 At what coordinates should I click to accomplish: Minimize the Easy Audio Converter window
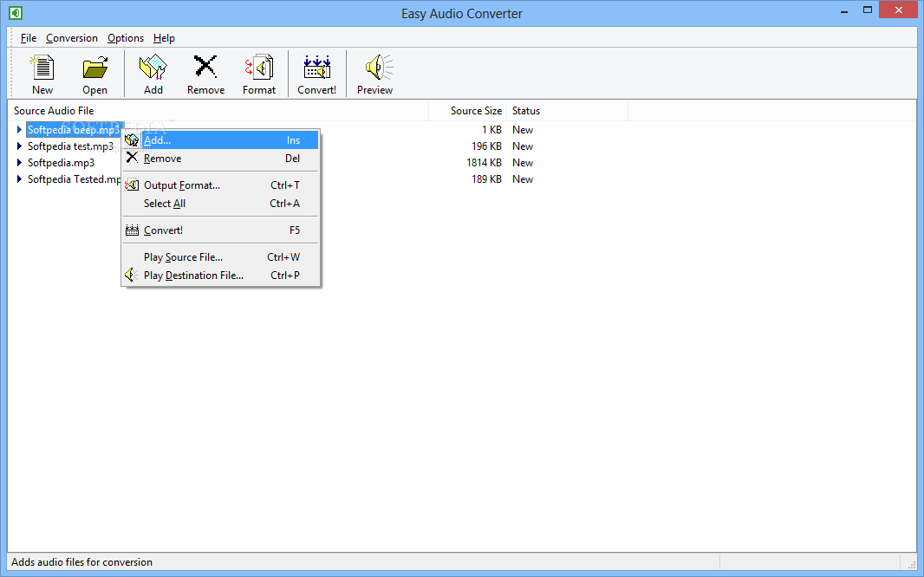click(x=844, y=11)
